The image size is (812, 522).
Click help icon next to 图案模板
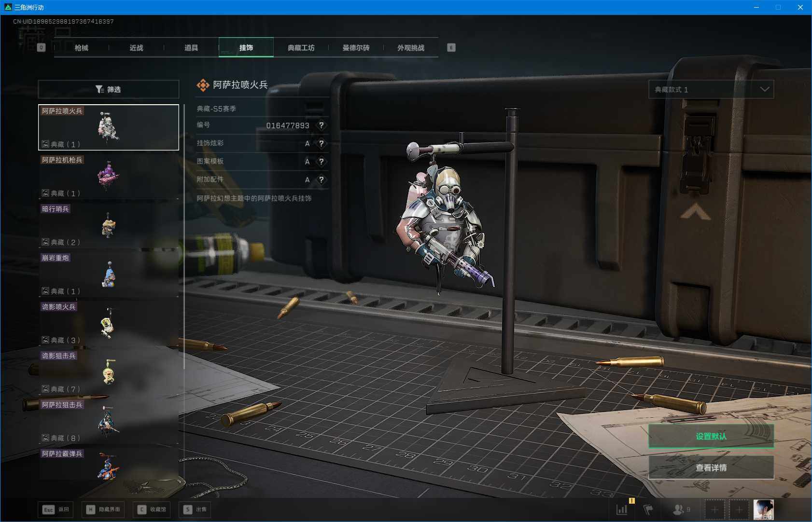[x=322, y=162]
